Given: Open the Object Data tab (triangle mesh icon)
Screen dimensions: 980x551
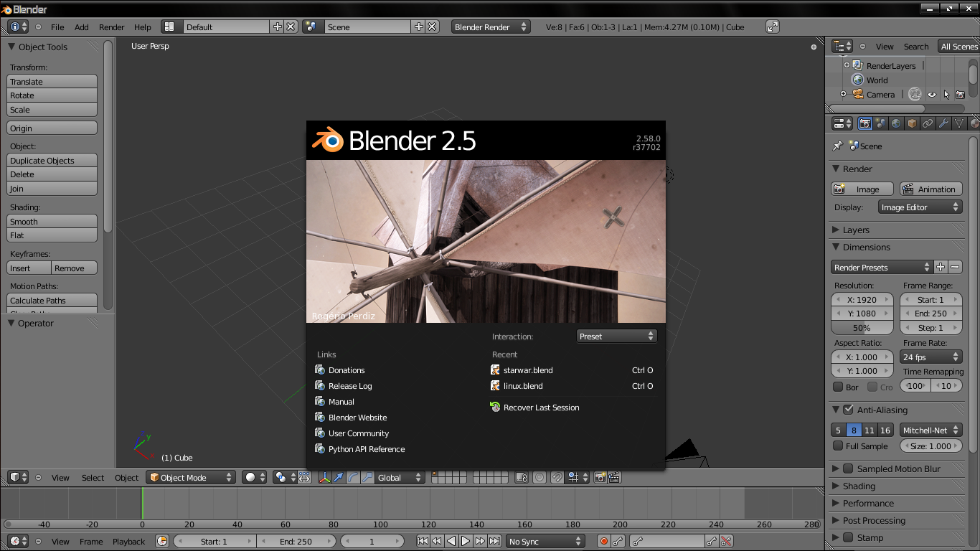Looking at the screenshot, I should coord(959,123).
